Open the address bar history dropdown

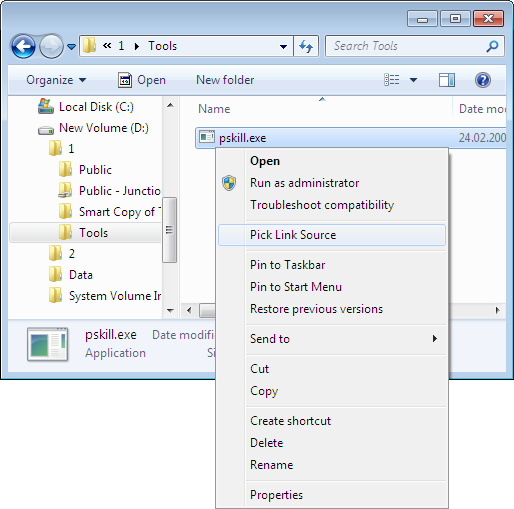click(283, 46)
